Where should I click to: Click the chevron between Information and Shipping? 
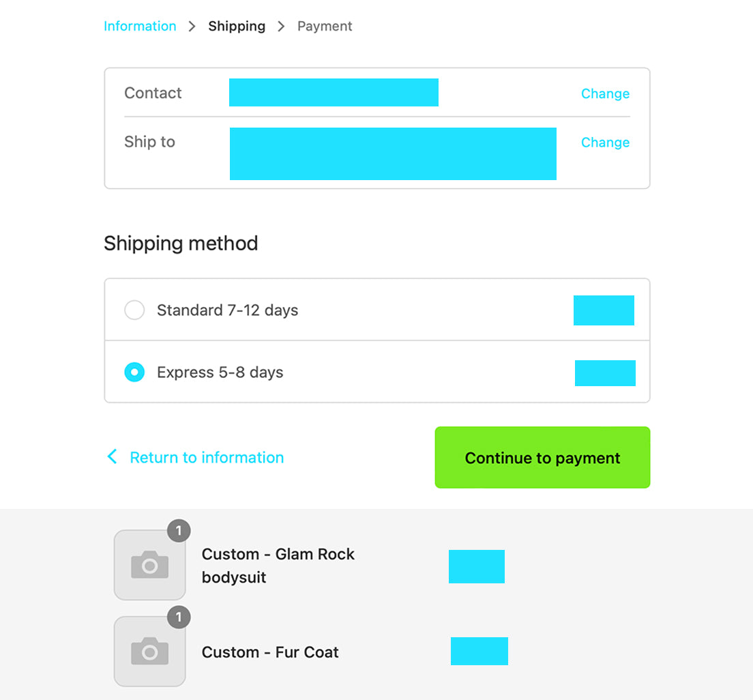(192, 27)
